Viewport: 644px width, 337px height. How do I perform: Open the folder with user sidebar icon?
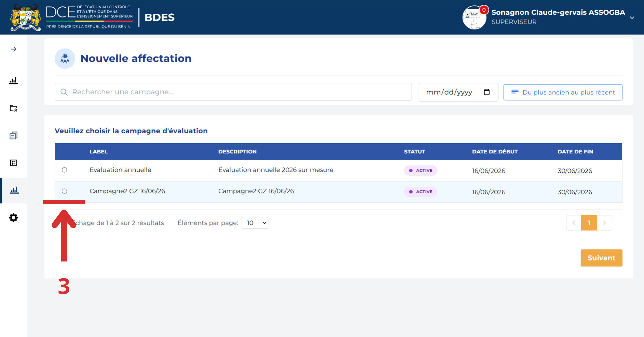pos(13,108)
